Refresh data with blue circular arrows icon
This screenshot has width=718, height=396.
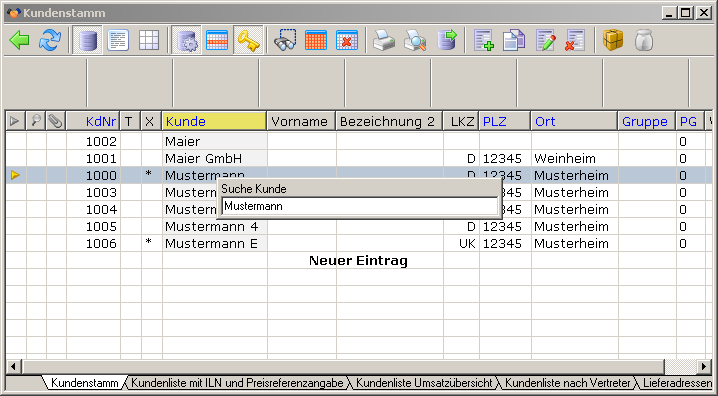pos(49,40)
